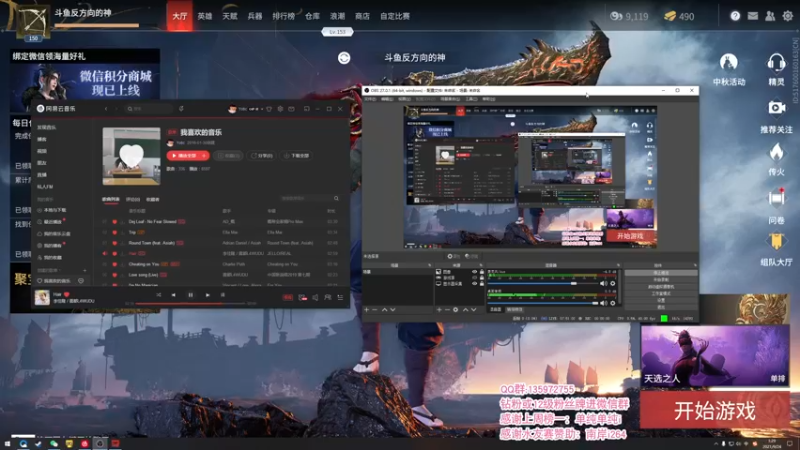
Task: Seek on the NetEase song progress bar
Action: 189,304
